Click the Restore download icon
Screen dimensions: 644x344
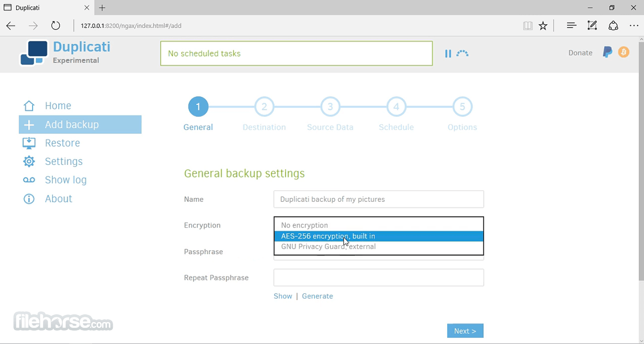coord(29,143)
